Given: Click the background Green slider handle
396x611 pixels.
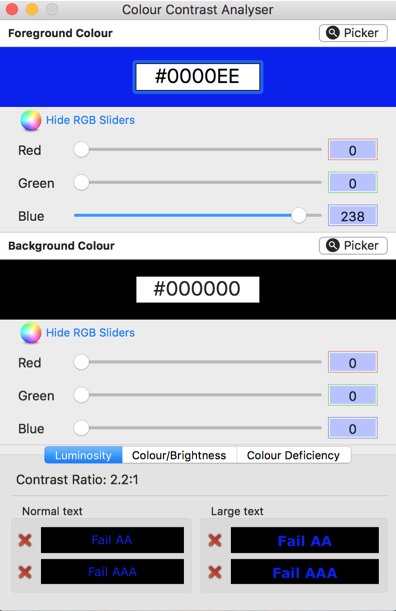Looking at the screenshot, I should tap(81, 395).
